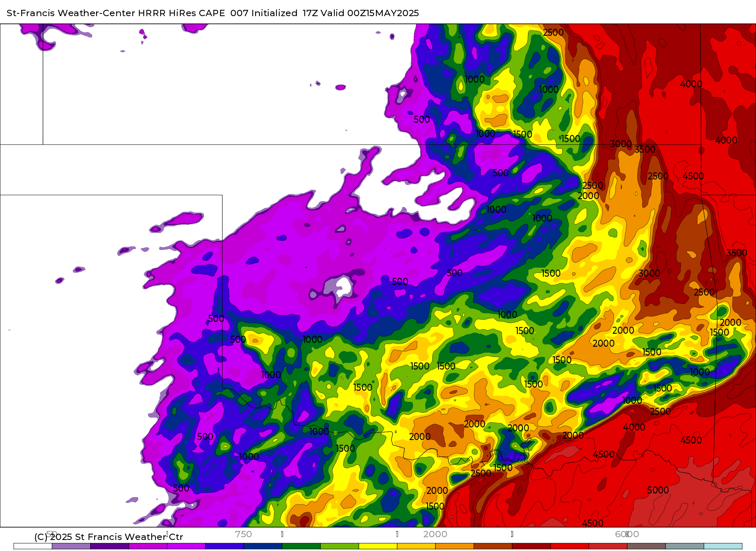Click the lavender swatch in the legend bar
Screen dimensions: 756x551
[x=71, y=546]
